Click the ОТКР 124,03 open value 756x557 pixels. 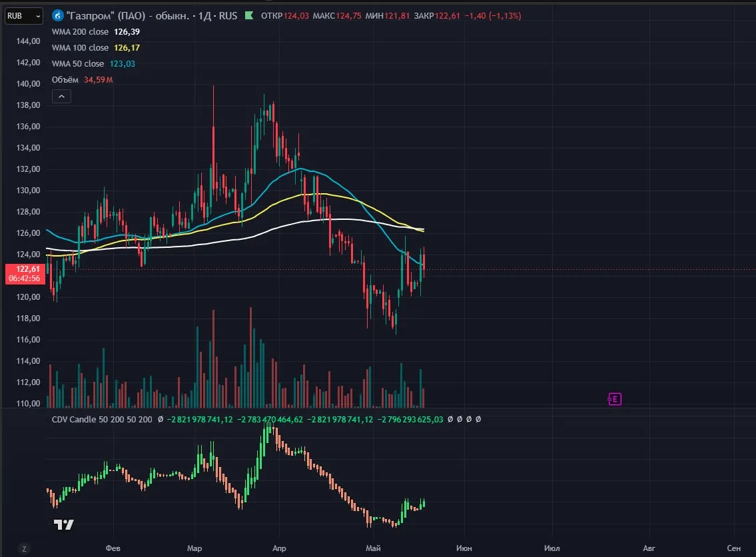[285, 16]
